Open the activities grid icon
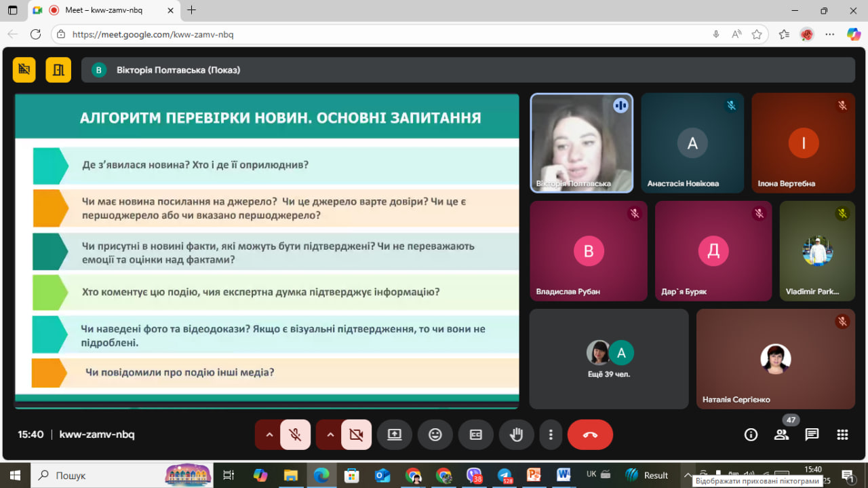The height and width of the screenshot is (488, 868). click(842, 435)
